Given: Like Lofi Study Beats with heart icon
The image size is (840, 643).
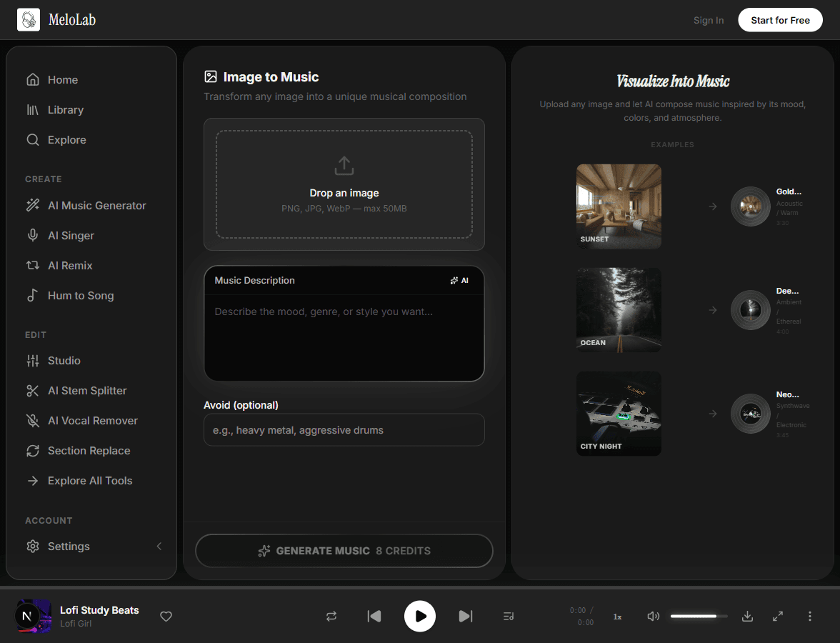Looking at the screenshot, I should coord(166,616).
